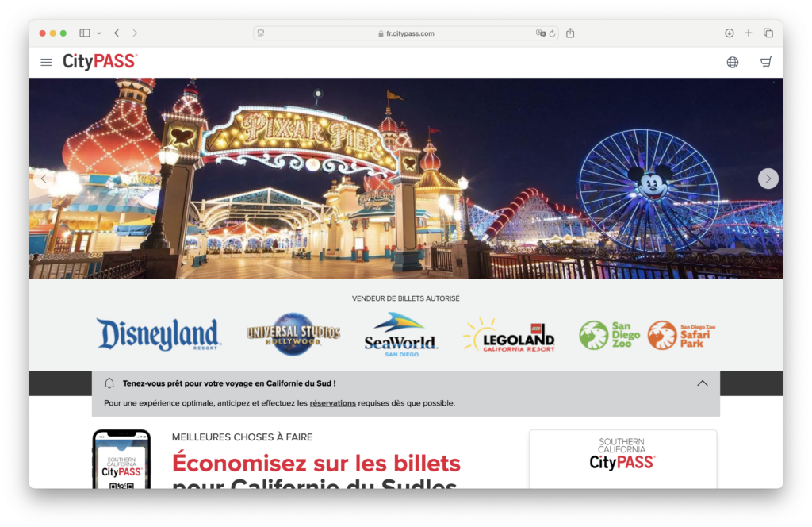Click the Tenez-vous prêt notice title

(x=229, y=383)
